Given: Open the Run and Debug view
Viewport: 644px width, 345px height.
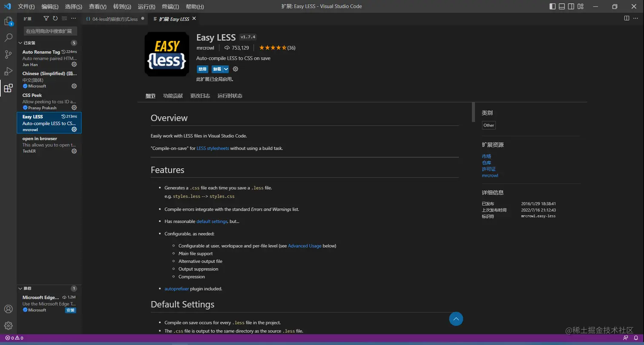Looking at the screenshot, I should [8, 71].
